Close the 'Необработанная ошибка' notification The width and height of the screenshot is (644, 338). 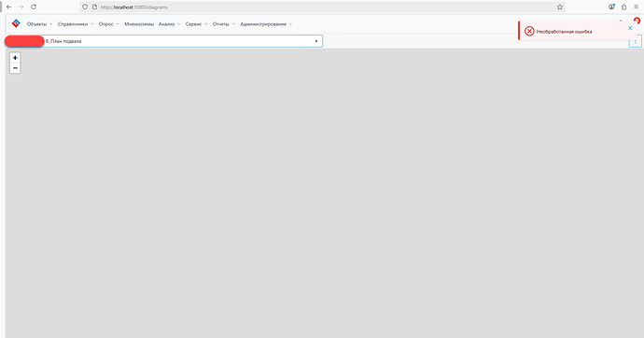630,28
